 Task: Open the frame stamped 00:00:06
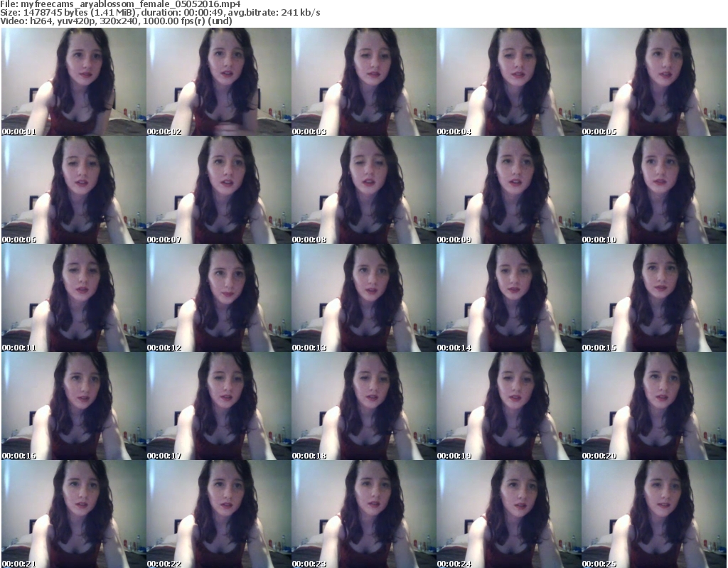click(x=74, y=190)
